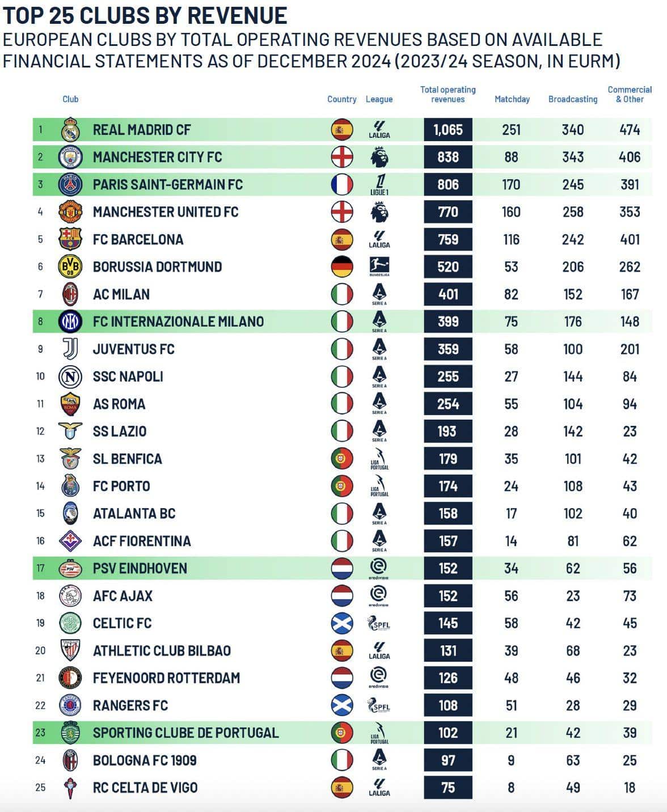
Task: Click the Matchday column header
Action: [512, 99]
